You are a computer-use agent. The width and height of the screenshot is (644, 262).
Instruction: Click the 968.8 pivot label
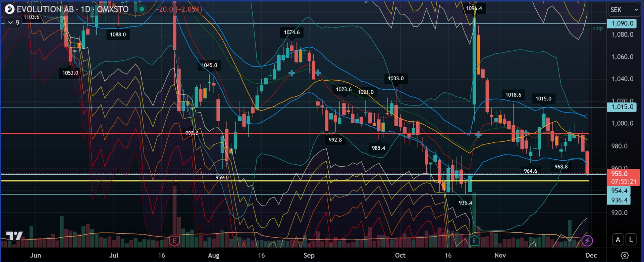pos(561,167)
